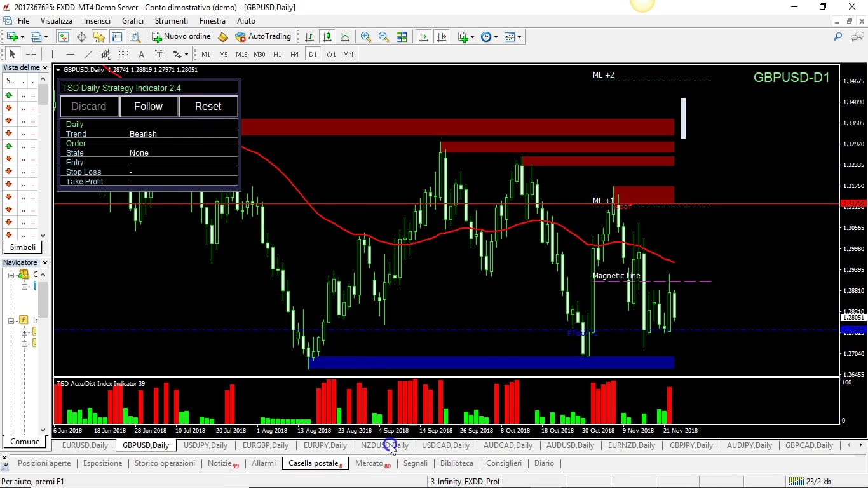The width and height of the screenshot is (868, 488).
Task: Switch timeframe to MN
Action: coord(348,55)
